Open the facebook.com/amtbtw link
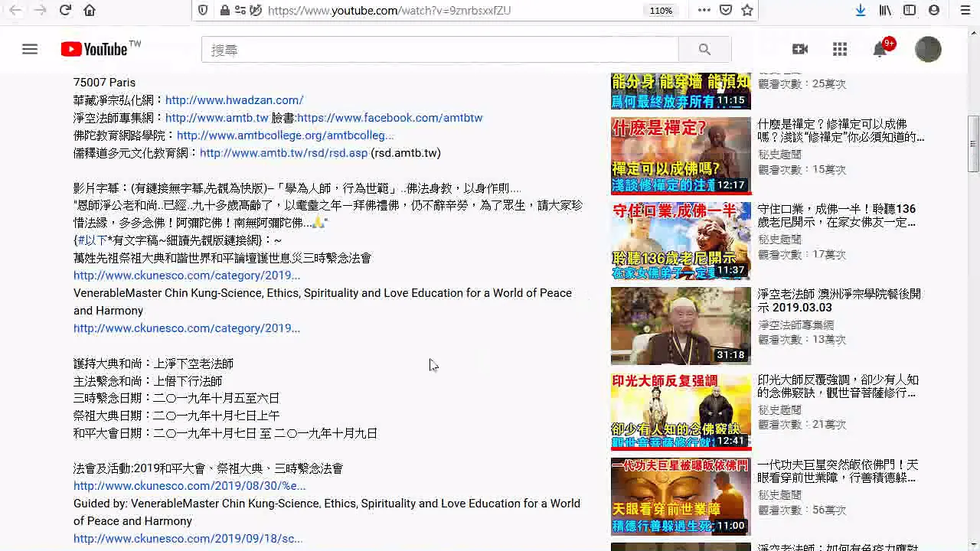Viewport: 980px width, 551px height. coord(390,117)
